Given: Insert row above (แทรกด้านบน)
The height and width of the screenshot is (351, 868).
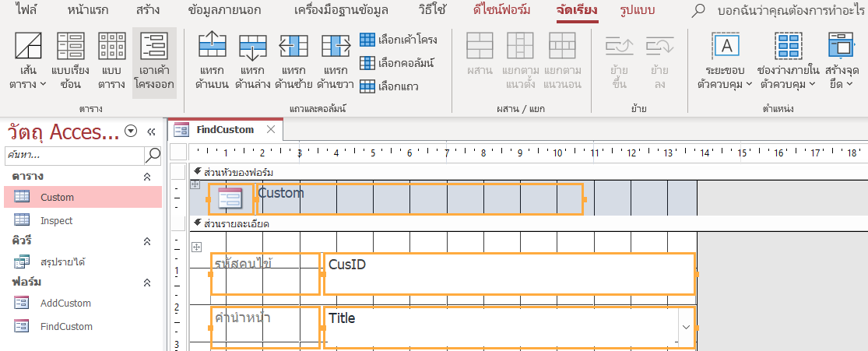Looking at the screenshot, I should coord(212,59).
